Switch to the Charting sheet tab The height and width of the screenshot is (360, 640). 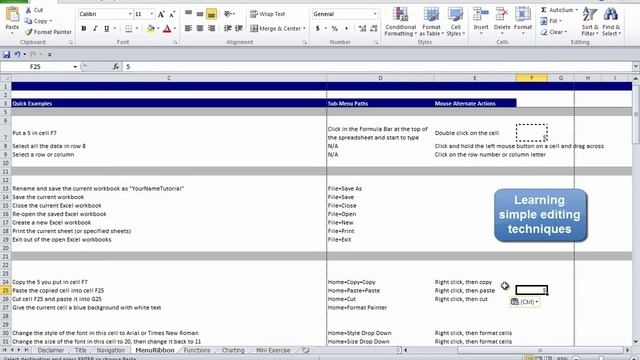click(233, 350)
